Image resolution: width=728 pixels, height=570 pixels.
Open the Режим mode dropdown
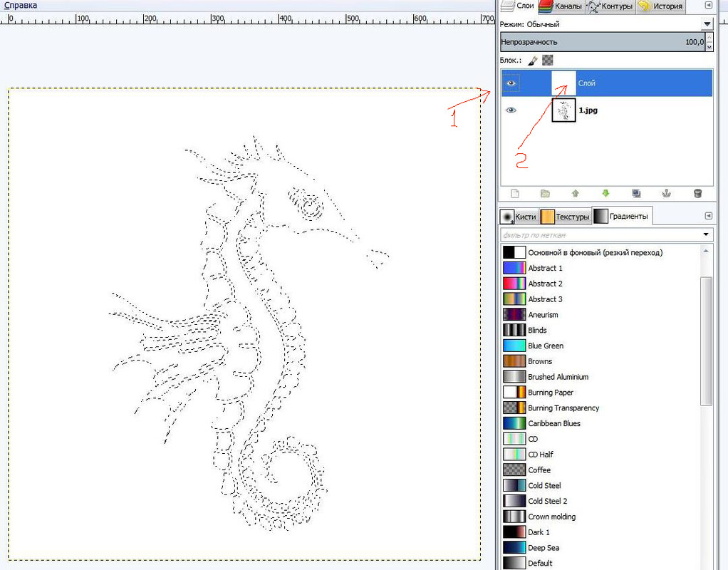pos(707,24)
